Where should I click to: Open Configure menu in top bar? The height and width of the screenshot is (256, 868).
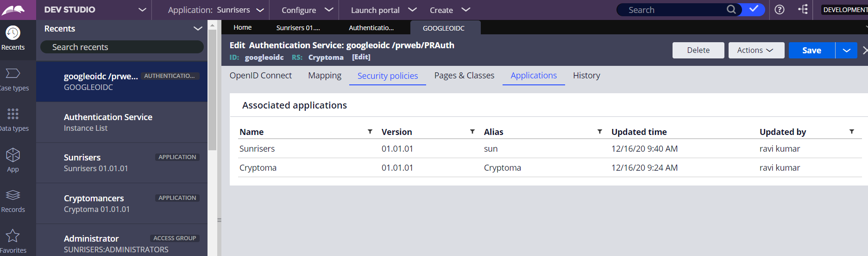[x=307, y=10]
